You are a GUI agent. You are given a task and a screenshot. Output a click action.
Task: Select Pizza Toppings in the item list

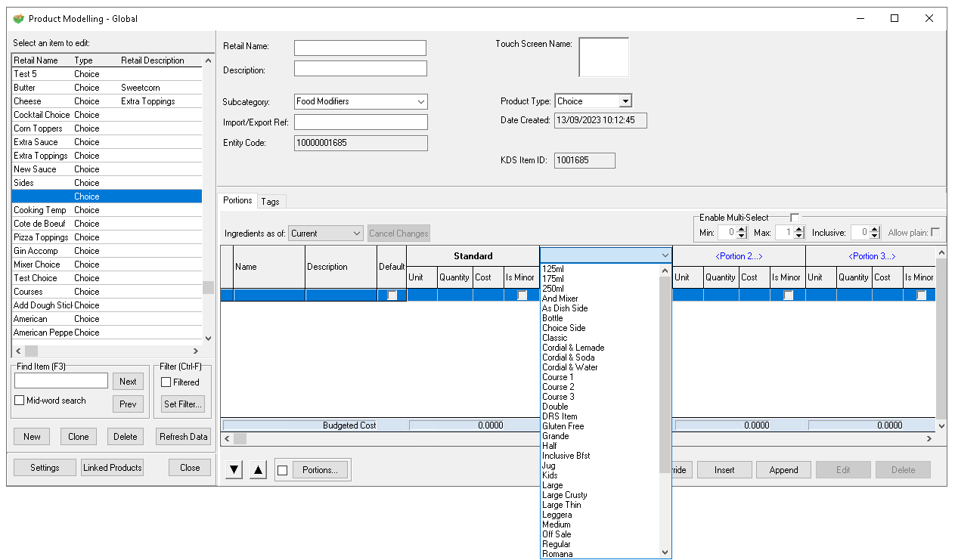tap(41, 237)
